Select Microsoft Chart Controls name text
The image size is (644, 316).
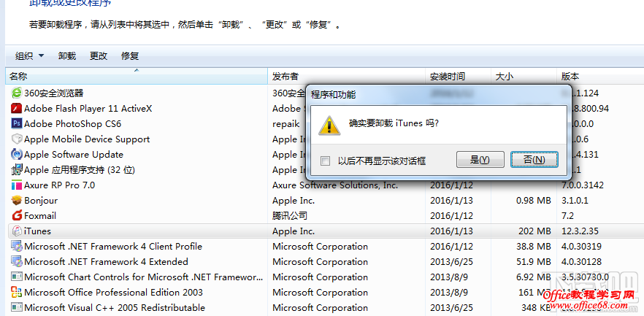[144, 277]
